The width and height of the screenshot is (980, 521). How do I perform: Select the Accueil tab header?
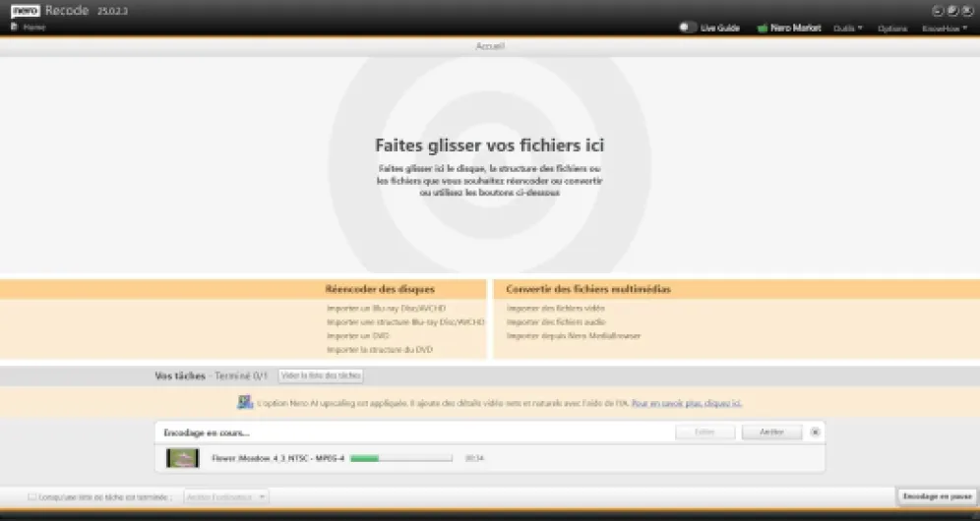(x=490, y=46)
